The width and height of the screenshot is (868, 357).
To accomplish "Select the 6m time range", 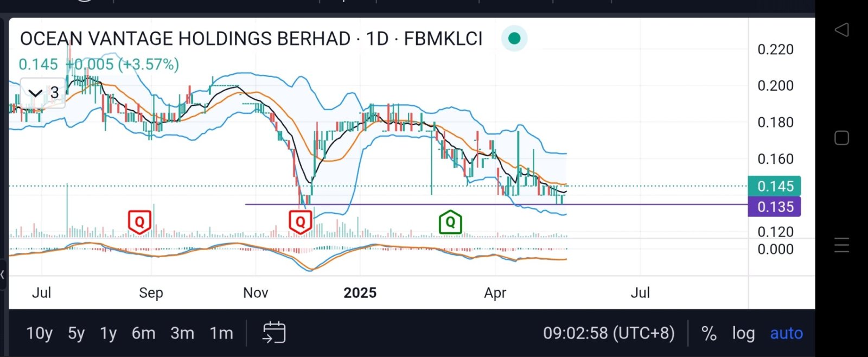I will 143,333.
